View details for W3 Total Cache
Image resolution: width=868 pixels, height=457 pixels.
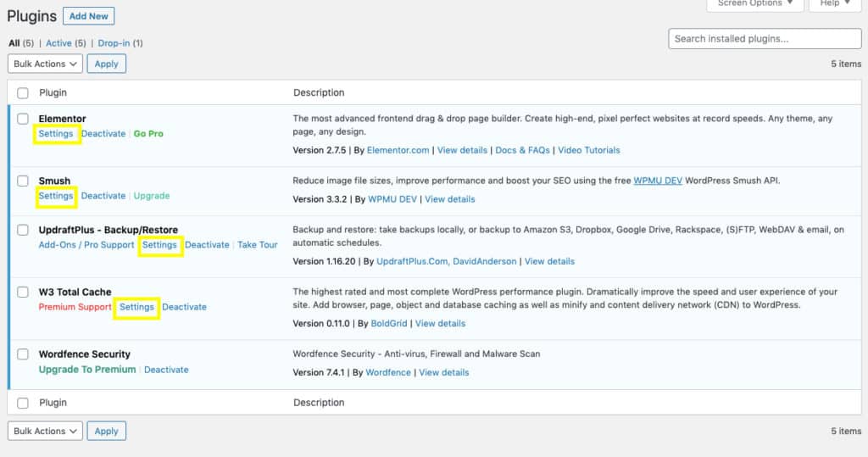[440, 324]
